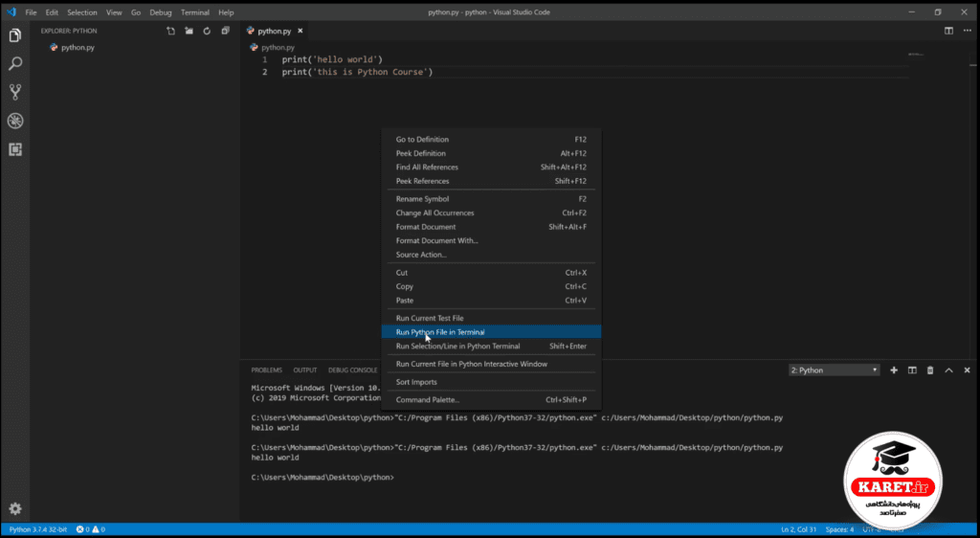This screenshot has width=980, height=538.
Task: Refresh the Explorer file list
Action: coord(207,31)
